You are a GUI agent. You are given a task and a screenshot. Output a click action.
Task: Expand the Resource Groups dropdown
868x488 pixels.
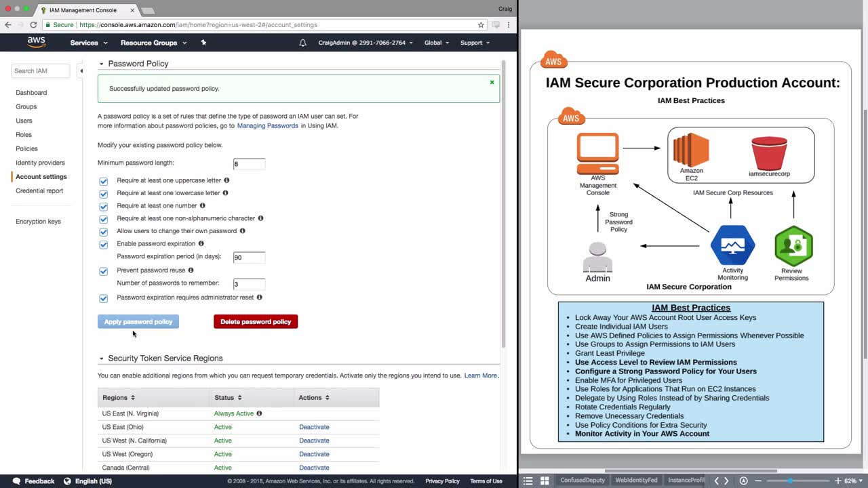point(153,43)
